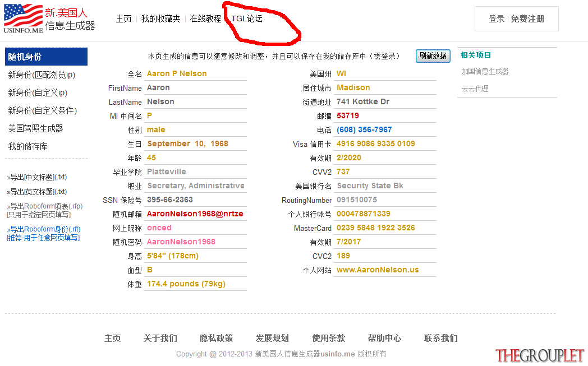The width and height of the screenshot is (588, 366).
Task: Click the USINFO.ME flag logo
Action: (x=23, y=18)
